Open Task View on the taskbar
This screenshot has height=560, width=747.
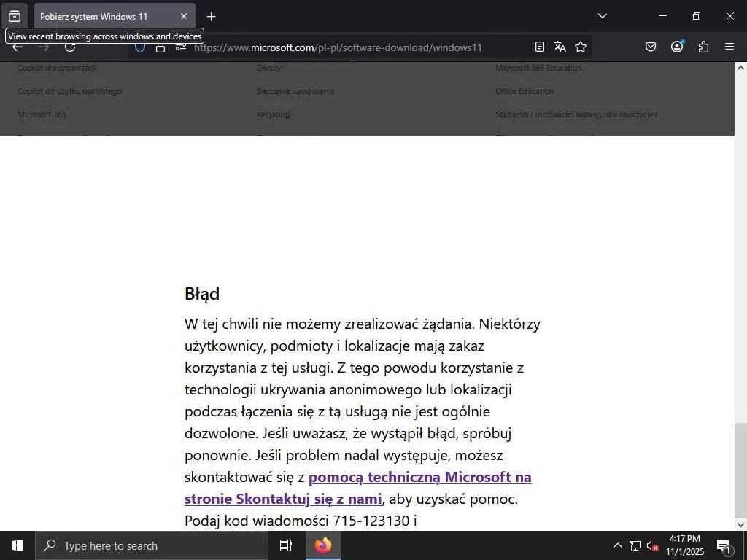coord(285,545)
